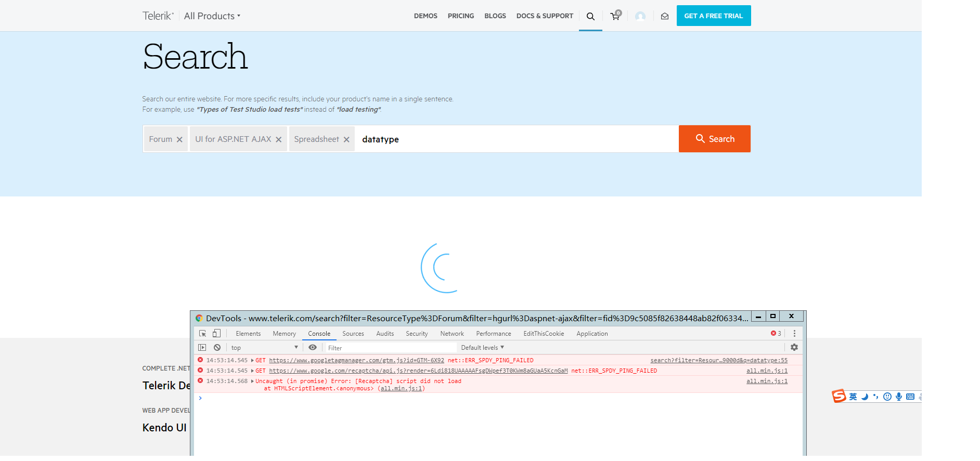Viewport: 980px width, 461px height.
Task: Click the DevTools error count badge
Action: point(776,334)
